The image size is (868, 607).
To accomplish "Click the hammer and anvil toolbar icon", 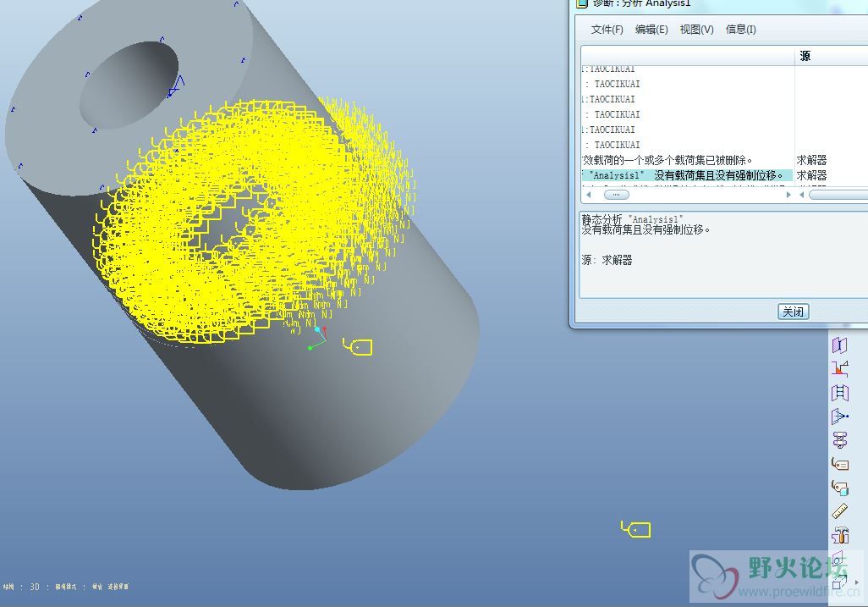I will (840, 535).
